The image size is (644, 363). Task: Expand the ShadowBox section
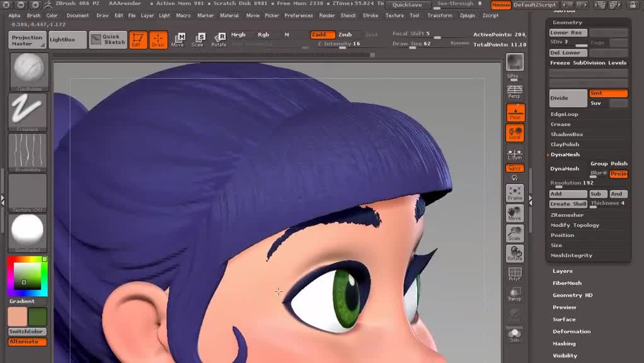pyautogui.click(x=566, y=134)
